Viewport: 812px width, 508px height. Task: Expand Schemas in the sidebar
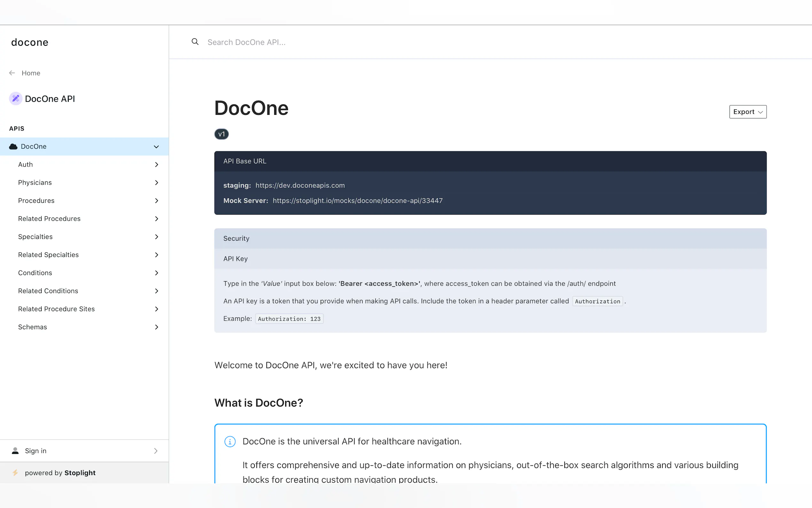tap(33, 327)
